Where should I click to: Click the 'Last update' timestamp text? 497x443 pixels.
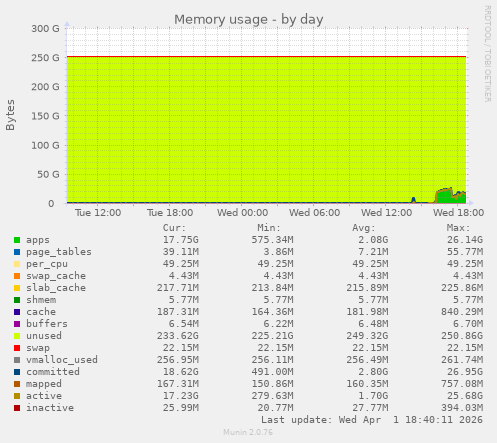point(372,420)
